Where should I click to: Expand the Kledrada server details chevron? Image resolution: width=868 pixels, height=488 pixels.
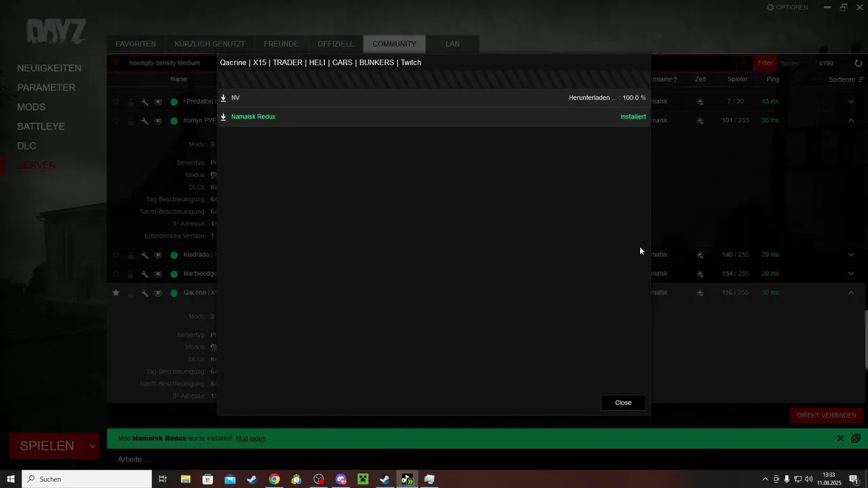(851, 255)
